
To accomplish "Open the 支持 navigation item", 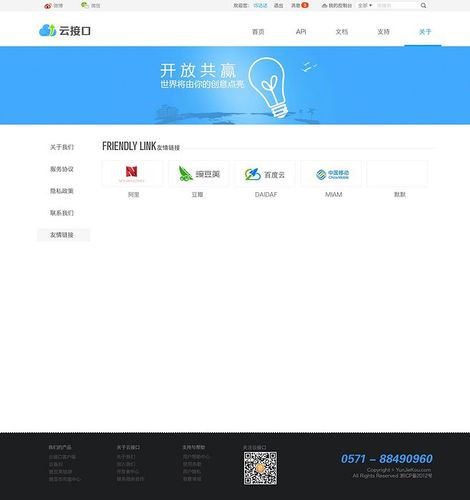I will pos(383,32).
